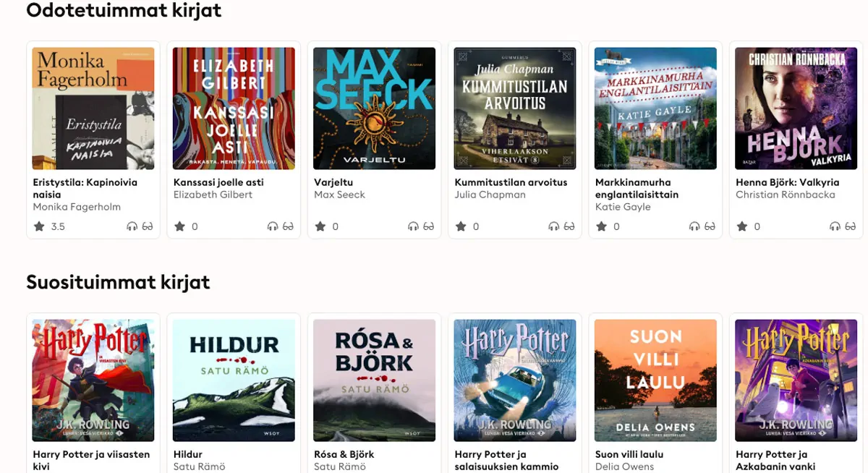Open the Suon villi laulu book page

pyautogui.click(x=655, y=380)
